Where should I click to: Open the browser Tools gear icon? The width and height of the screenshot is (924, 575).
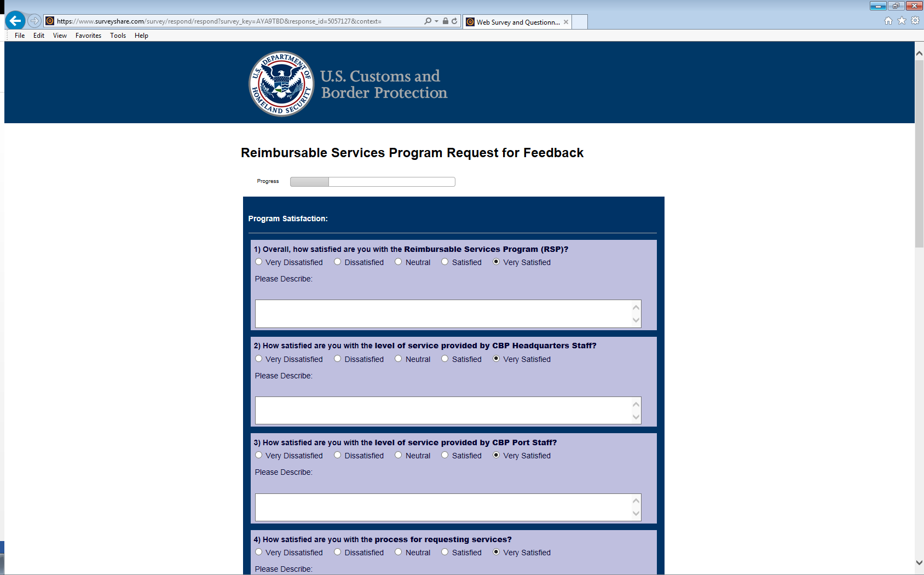click(x=915, y=21)
